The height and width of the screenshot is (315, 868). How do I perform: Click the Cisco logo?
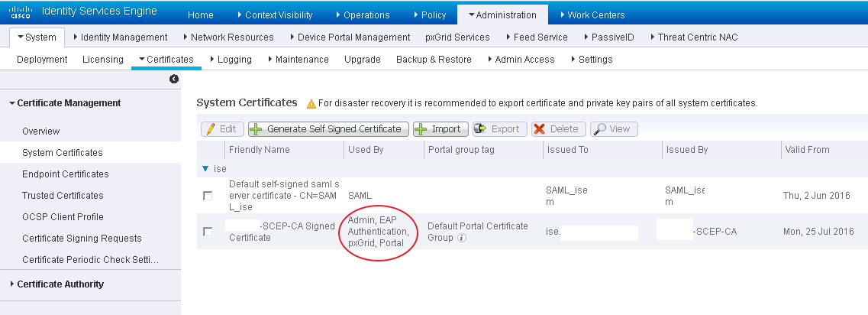[21, 11]
